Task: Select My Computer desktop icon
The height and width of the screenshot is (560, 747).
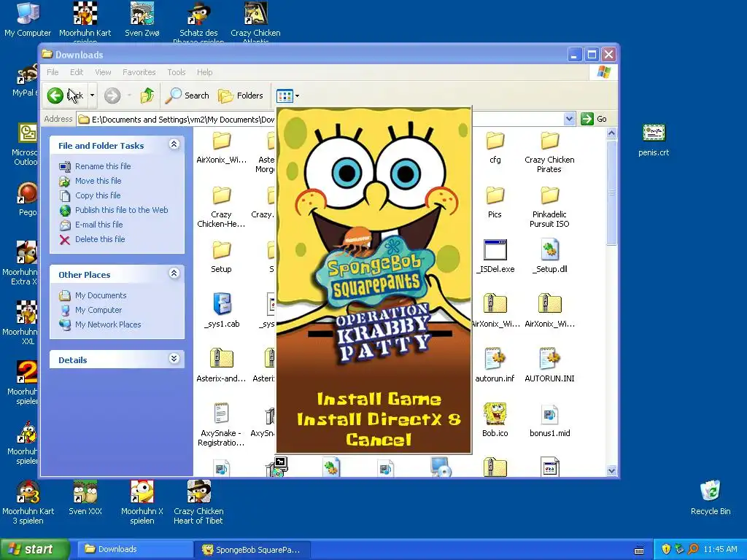Action: point(28,20)
